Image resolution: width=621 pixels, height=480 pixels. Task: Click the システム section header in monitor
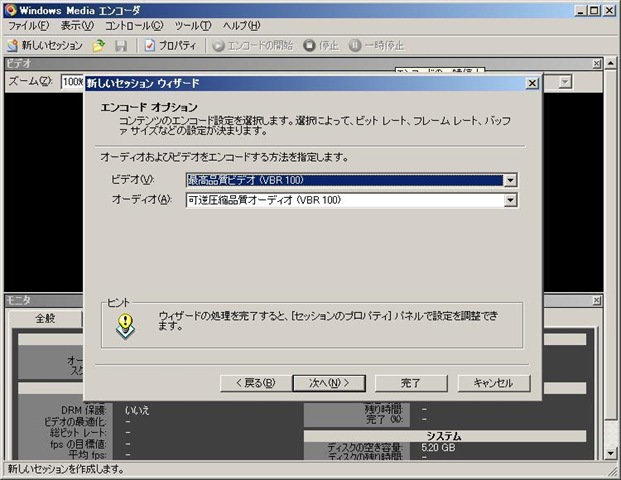click(x=444, y=436)
